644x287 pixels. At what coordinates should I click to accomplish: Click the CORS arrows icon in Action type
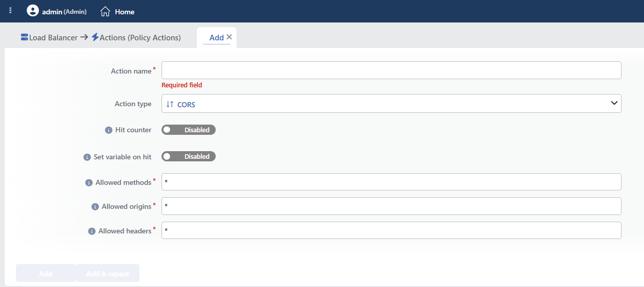[170, 104]
